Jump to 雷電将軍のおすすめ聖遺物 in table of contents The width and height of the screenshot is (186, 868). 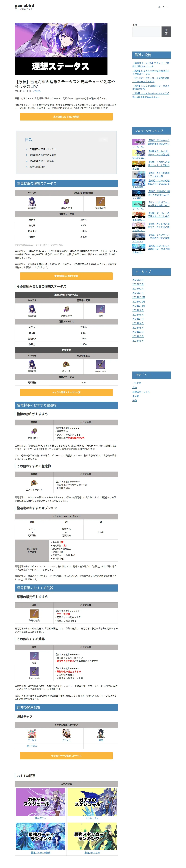tap(43, 155)
